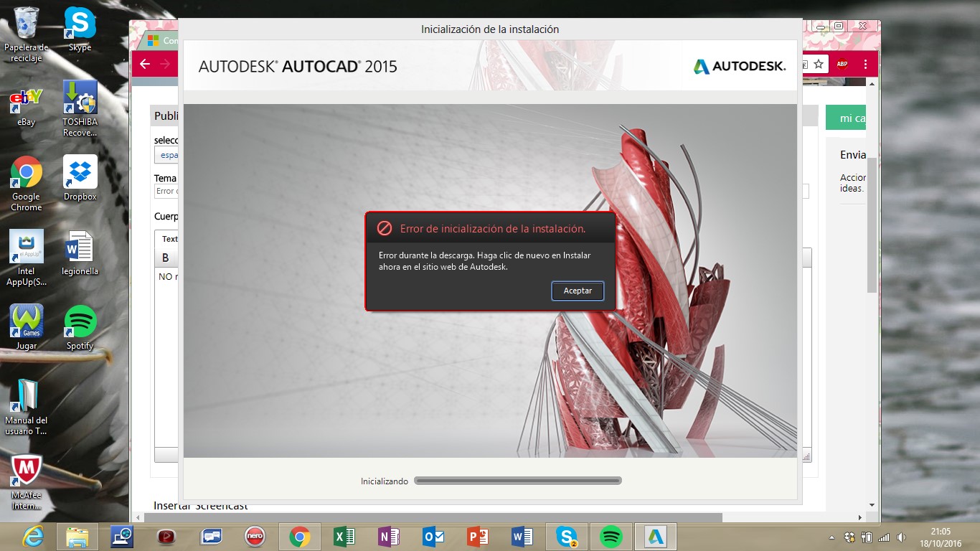
Task: Click the Autodesk logo in the installer header
Action: (x=740, y=67)
